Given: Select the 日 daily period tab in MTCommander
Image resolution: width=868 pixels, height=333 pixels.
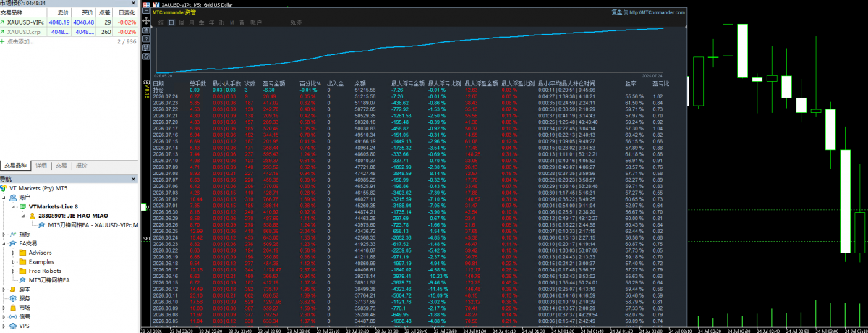Looking at the screenshot, I should pos(171,22).
